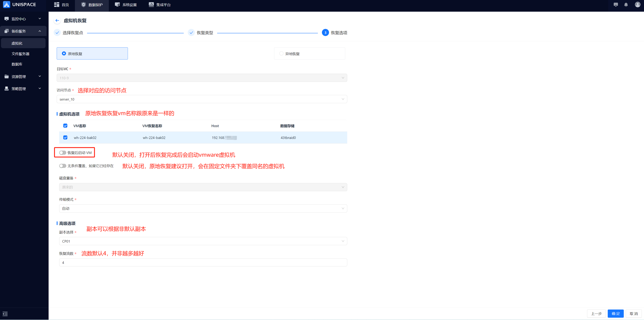644x320 pixels.
Task: Click the 资源管理 folder icon
Action: (7, 77)
